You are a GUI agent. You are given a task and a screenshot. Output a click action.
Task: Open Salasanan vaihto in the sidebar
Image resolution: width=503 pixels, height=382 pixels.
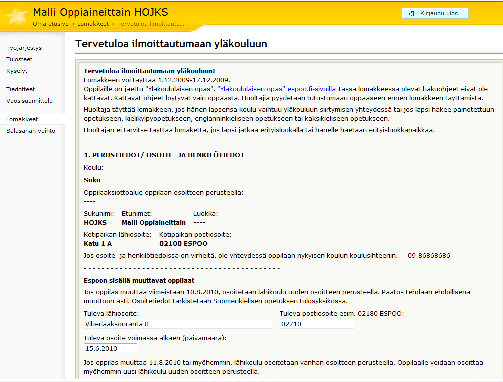tap(31, 131)
